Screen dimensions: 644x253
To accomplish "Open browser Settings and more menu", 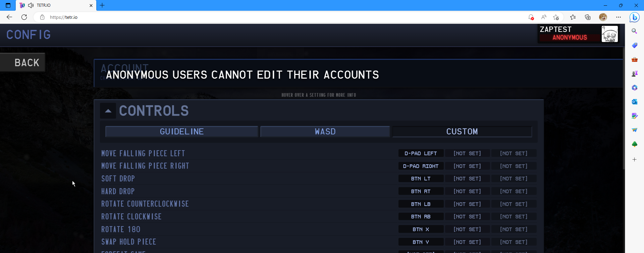I will [619, 17].
